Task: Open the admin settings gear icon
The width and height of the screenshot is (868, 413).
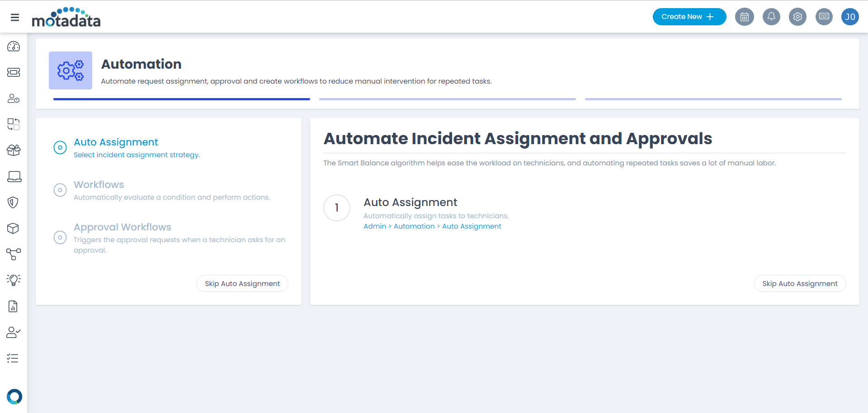Action: click(x=797, y=17)
